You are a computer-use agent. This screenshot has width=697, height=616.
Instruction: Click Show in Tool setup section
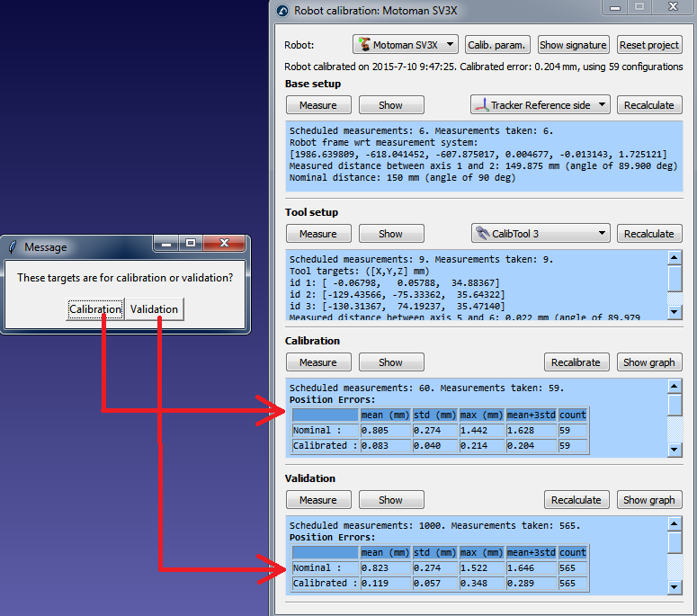click(x=390, y=234)
